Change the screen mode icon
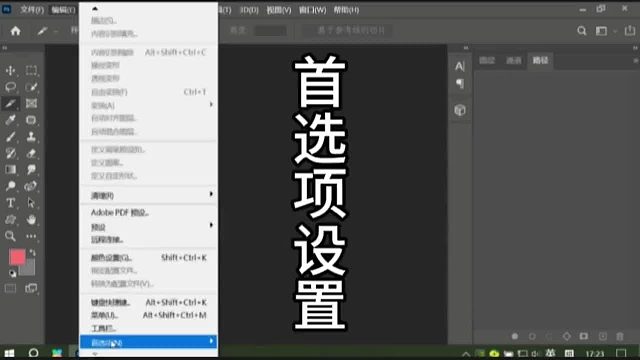 click(x=31, y=288)
